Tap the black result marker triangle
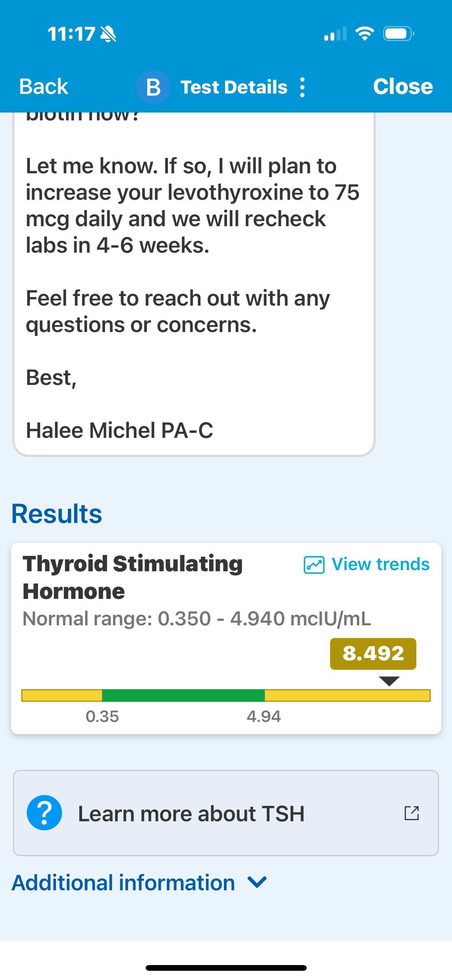The width and height of the screenshot is (452, 980). click(389, 681)
